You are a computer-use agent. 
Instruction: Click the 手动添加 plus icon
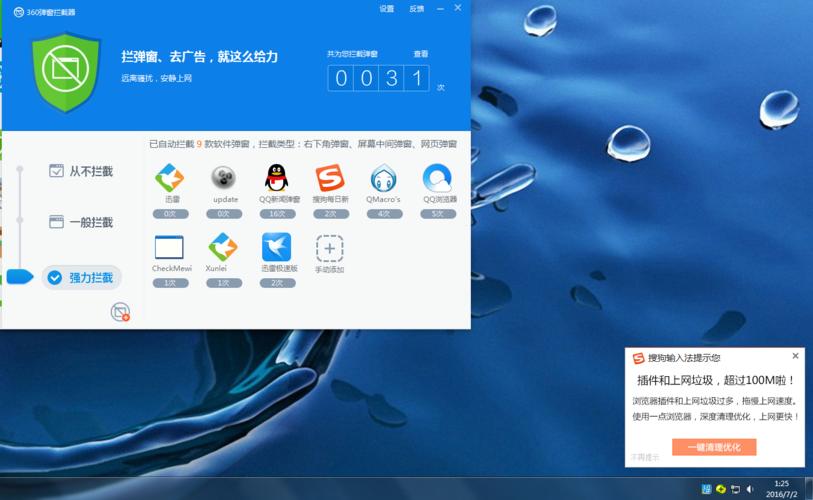click(330, 248)
